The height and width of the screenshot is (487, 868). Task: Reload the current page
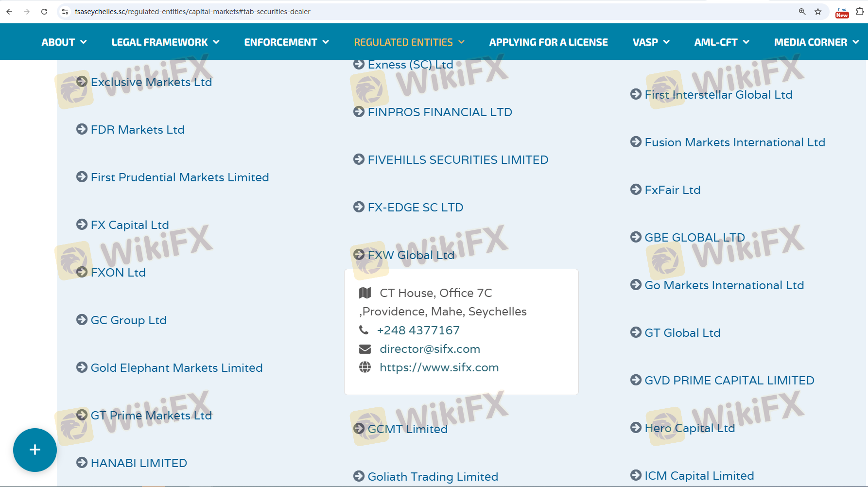(44, 12)
